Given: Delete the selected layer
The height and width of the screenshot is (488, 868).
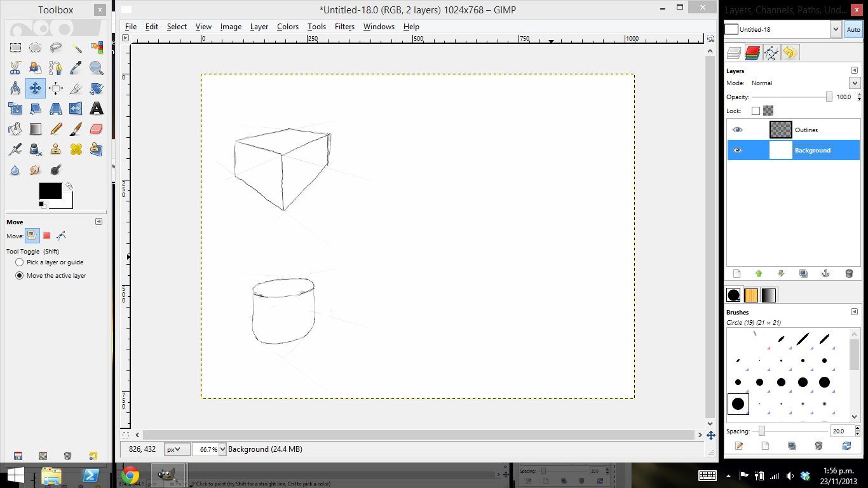Looking at the screenshot, I should click(x=849, y=273).
